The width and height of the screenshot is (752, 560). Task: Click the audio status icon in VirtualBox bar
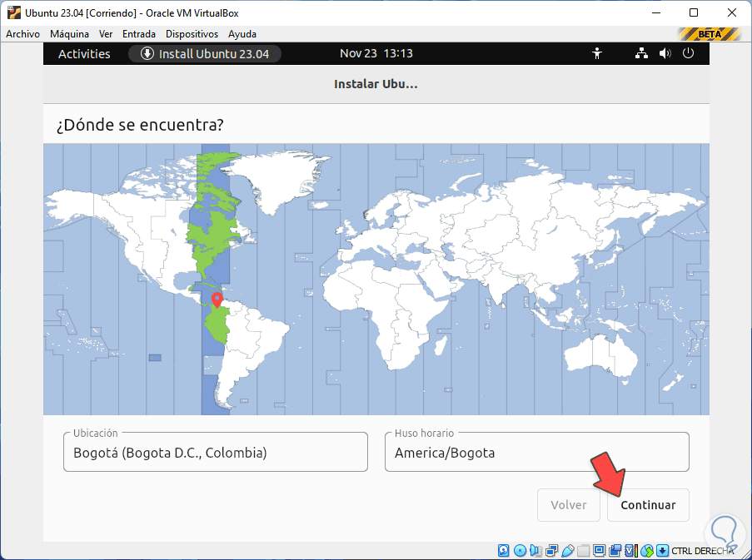click(535, 551)
